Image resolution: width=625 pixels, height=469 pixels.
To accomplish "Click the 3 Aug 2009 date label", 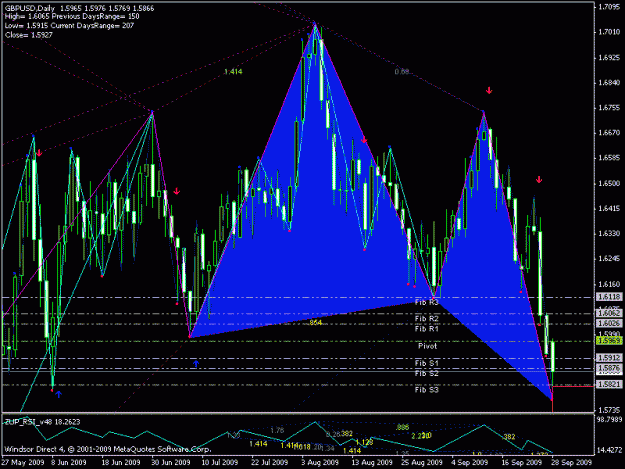I will pos(320,462).
